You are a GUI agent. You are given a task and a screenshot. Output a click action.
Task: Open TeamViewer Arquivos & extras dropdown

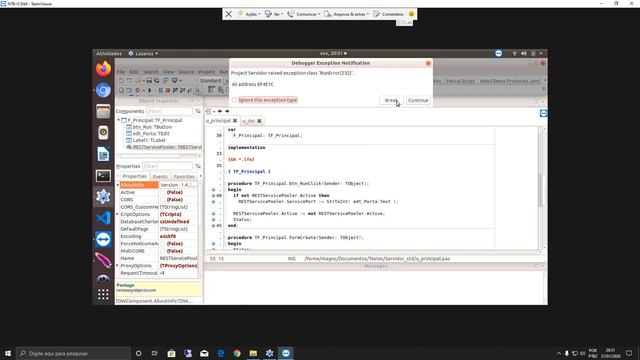tap(347, 14)
